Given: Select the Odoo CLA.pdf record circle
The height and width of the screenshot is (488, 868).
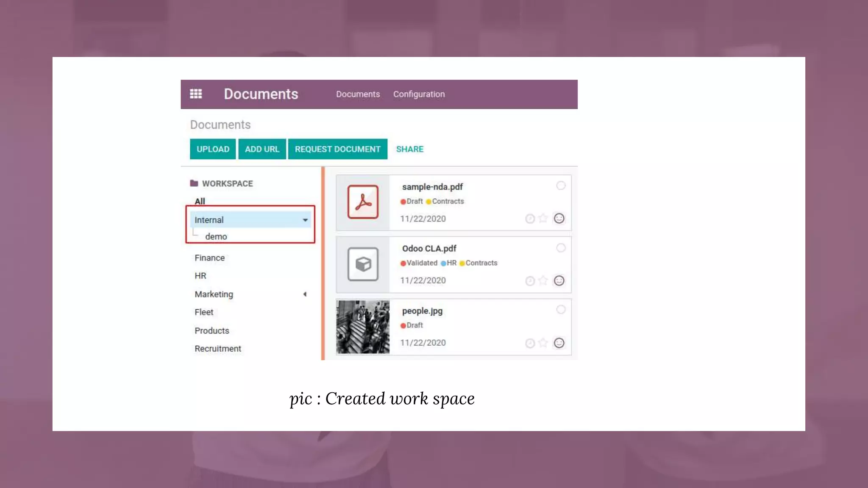Looking at the screenshot, I should (x=561, y=248).
